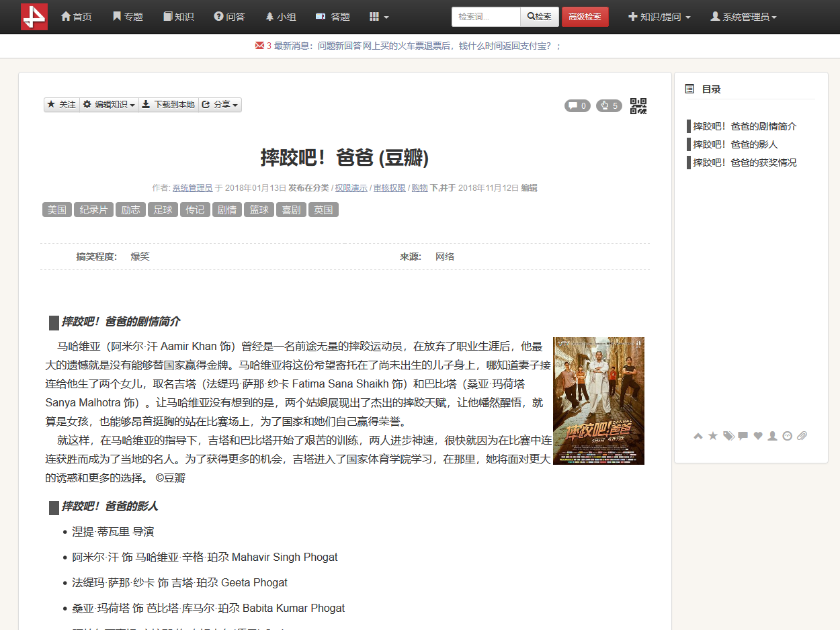Go to the 问答 navigation item
Viewport: 840px width, 630px height.
229,17
